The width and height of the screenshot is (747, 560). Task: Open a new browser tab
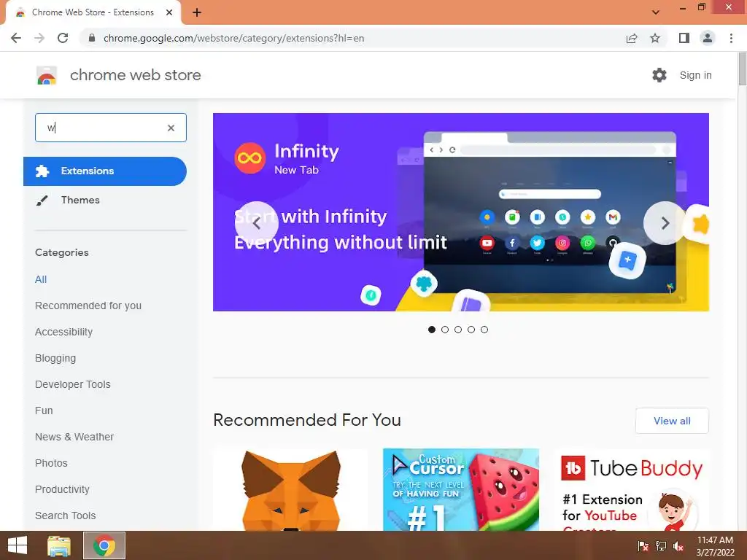point(197,13)
